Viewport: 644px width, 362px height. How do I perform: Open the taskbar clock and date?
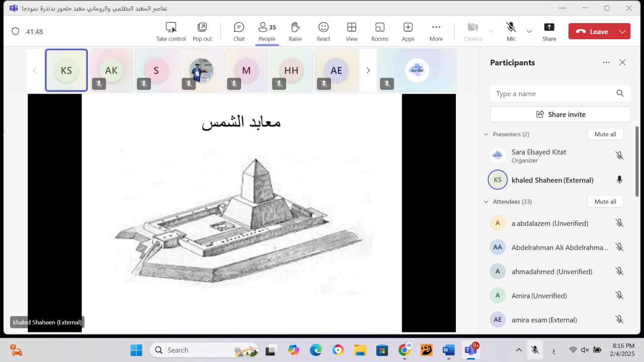click(623, 350)
